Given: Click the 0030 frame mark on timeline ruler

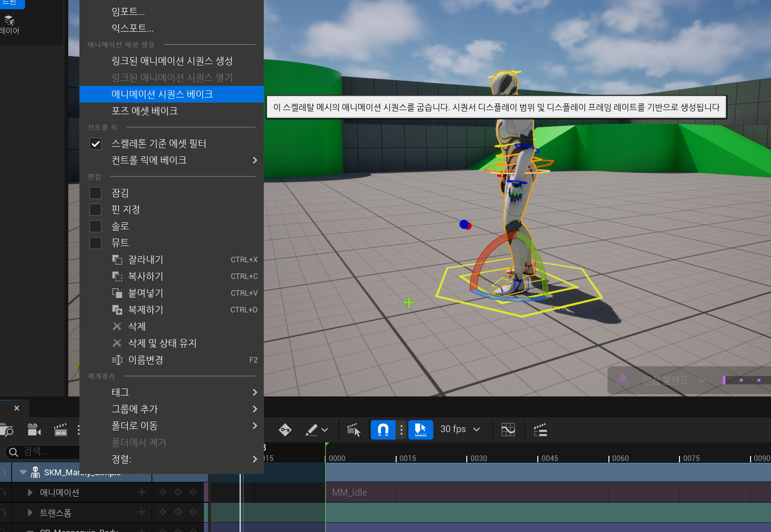Looking at the screenshot, I should [x=478, y=458].
